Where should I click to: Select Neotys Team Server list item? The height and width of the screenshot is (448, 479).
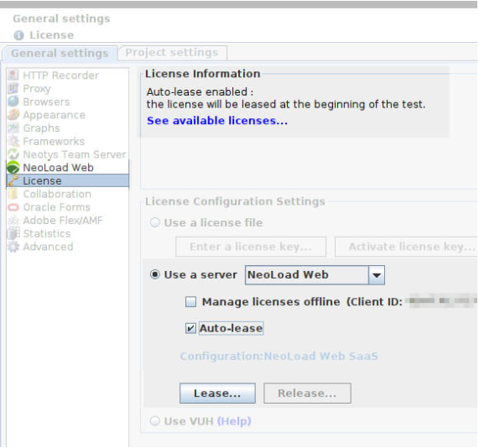(67, 154)
